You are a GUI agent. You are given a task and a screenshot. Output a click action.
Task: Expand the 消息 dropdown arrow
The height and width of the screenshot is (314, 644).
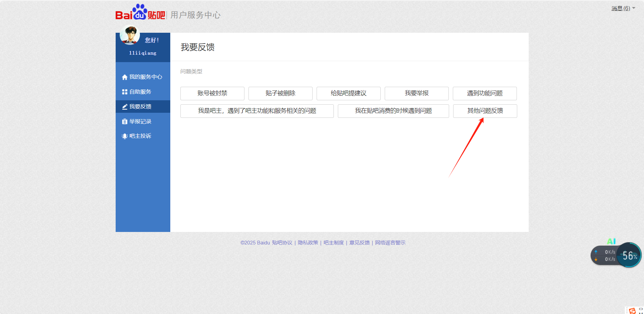pos(634,8)
